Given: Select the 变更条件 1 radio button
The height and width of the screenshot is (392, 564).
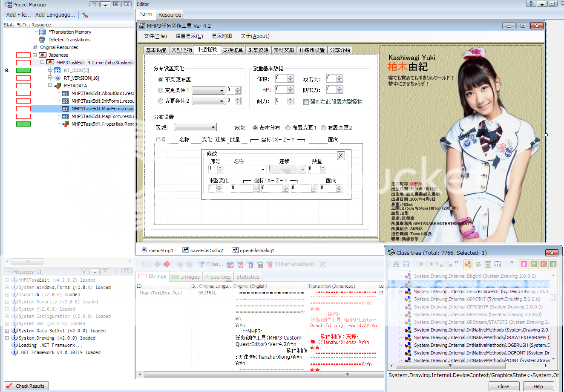Looking at the screenshot, I should click(x=161, y=90).
